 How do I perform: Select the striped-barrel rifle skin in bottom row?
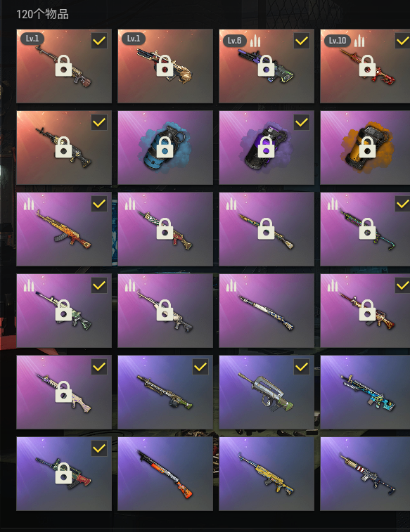point(365,474)
